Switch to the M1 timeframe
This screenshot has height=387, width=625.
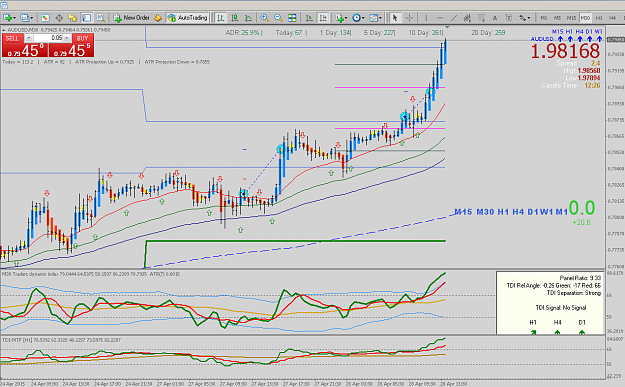pyautogui.click(x=544, y=18)
